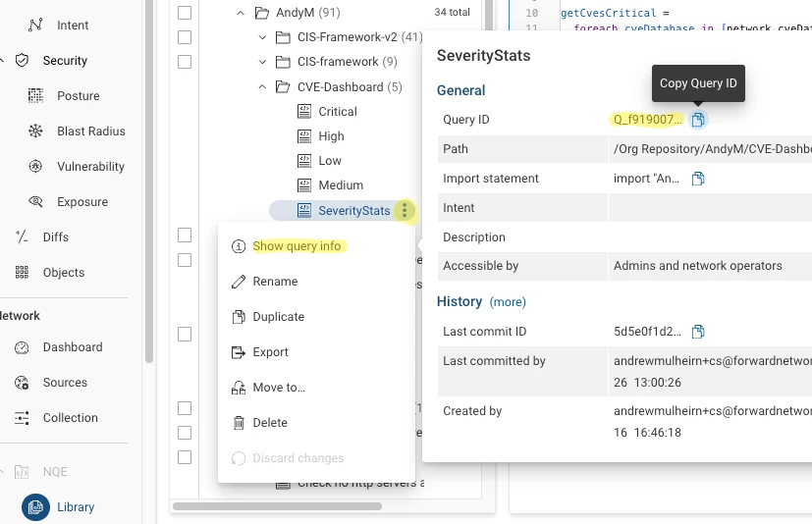Click the Critical query file icon

tap(304, 111)
